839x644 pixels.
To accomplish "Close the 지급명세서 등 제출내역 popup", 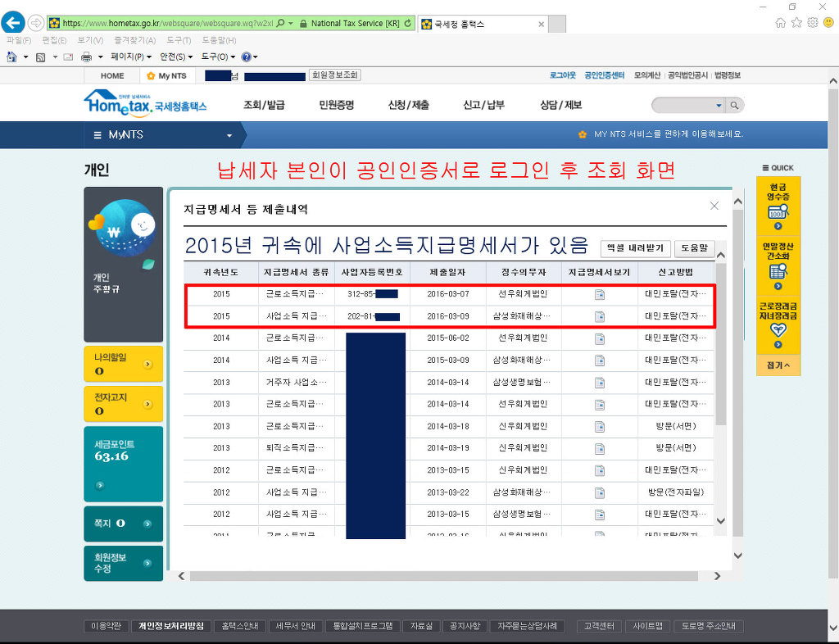I will 714,206.
